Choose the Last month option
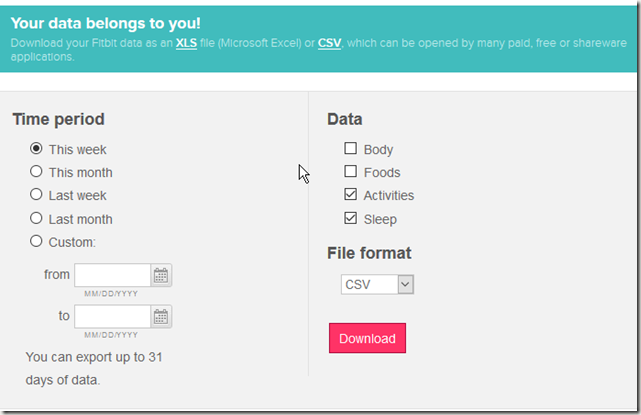The height and width of the screenshot is (415, 641). point(37,218)
